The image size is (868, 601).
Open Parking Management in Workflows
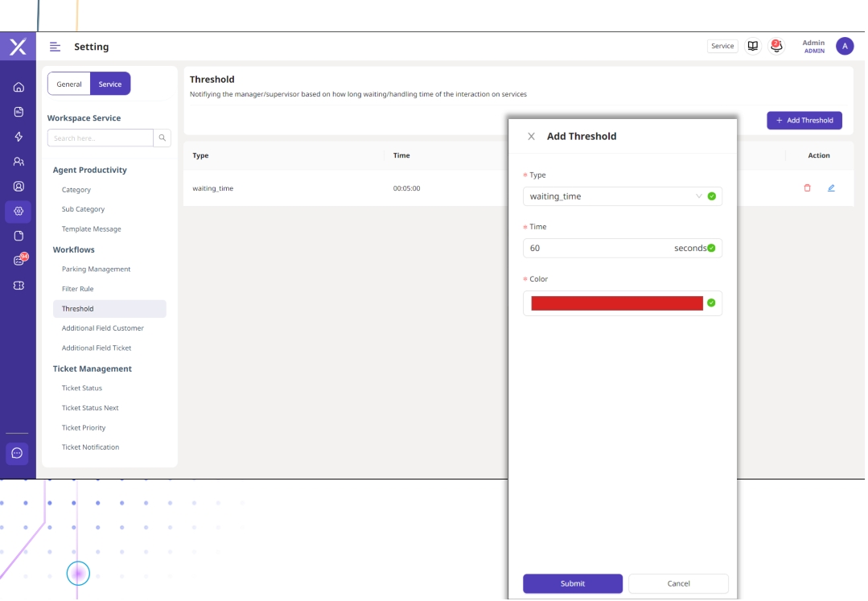coord(96,270)
